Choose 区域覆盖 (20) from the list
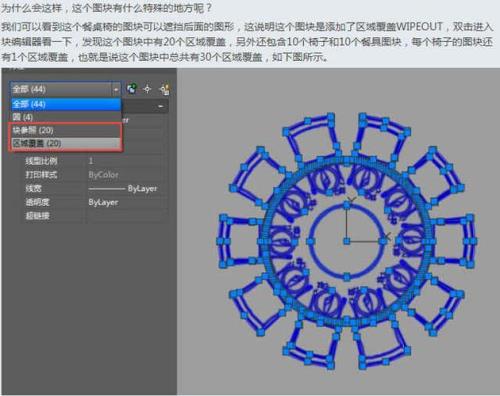The height and width of the screenshot is (396, 500). [x=66, y=143]
